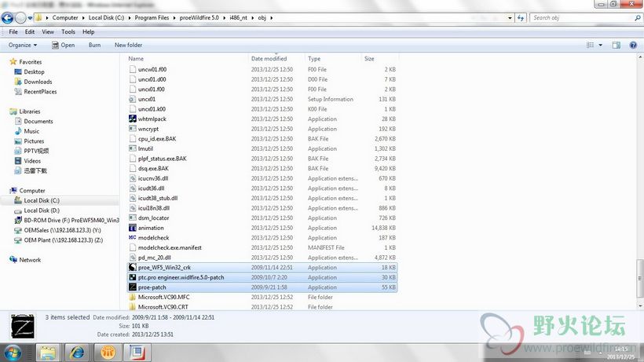
Task: Open File Explorer from taskbar
Action: coord(47,353)
